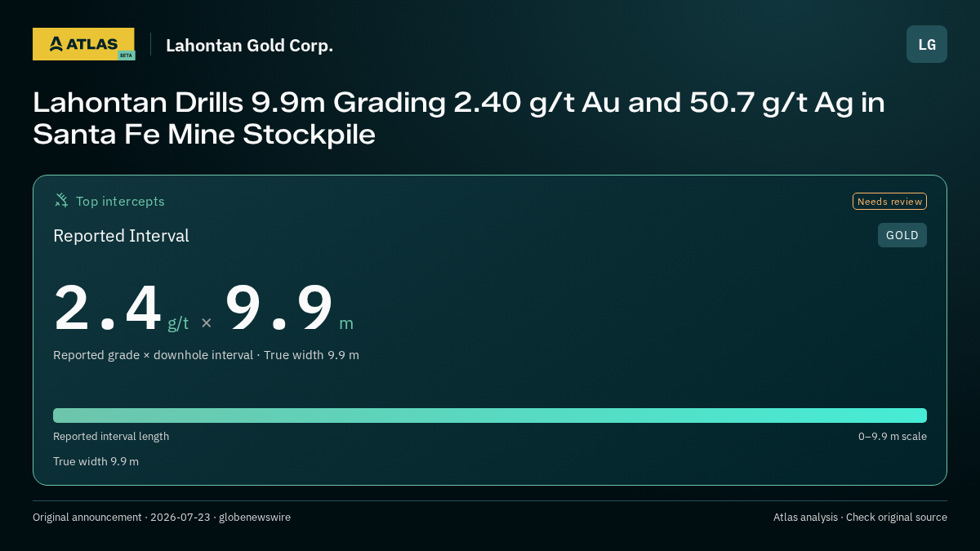Click the Needs review badge

889,202
